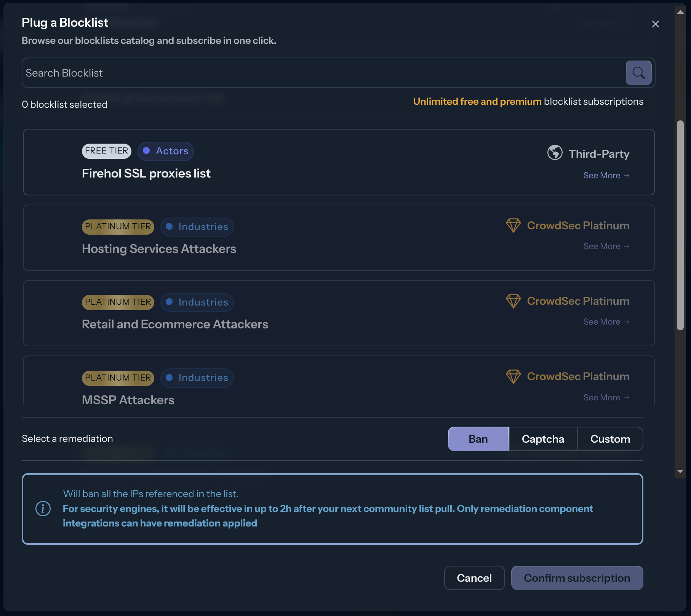Viewport: 691px width, 616px height.
Task: Click the PLATINUM TIER badge on MSSP Attackers
Action: [117, 378]
